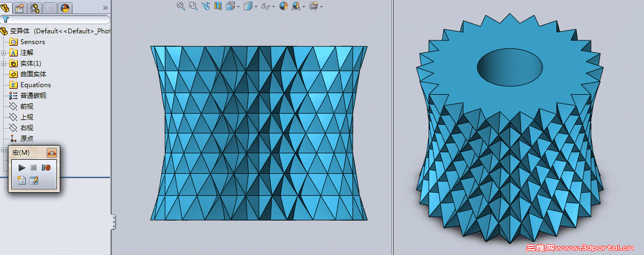
Task: Open the View Orientation dropdown arrow
Action: click(238, 6)
